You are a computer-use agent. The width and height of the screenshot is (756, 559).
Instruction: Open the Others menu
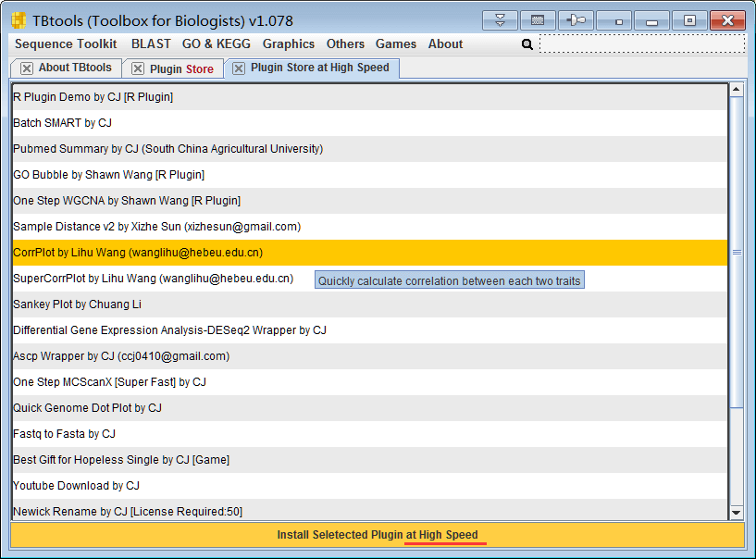click(x=345, y=43)
